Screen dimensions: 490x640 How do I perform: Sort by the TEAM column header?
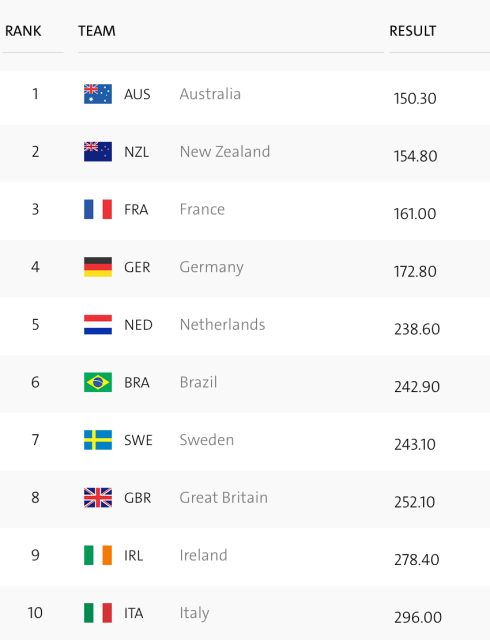point(97,31)
